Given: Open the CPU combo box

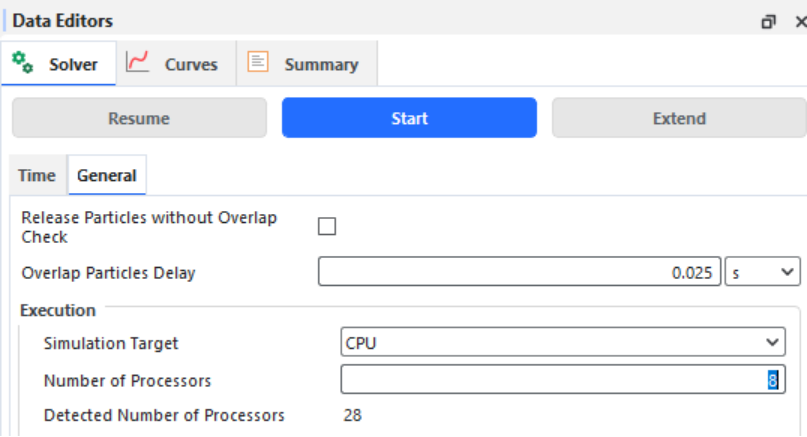Looking at the screenshot, I should click(563, 342).
